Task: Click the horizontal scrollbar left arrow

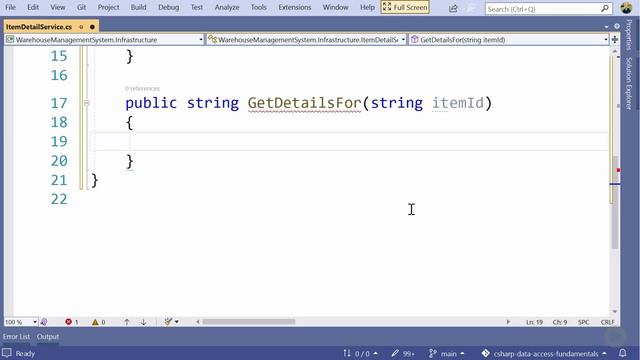Action: tap(198, 322)
